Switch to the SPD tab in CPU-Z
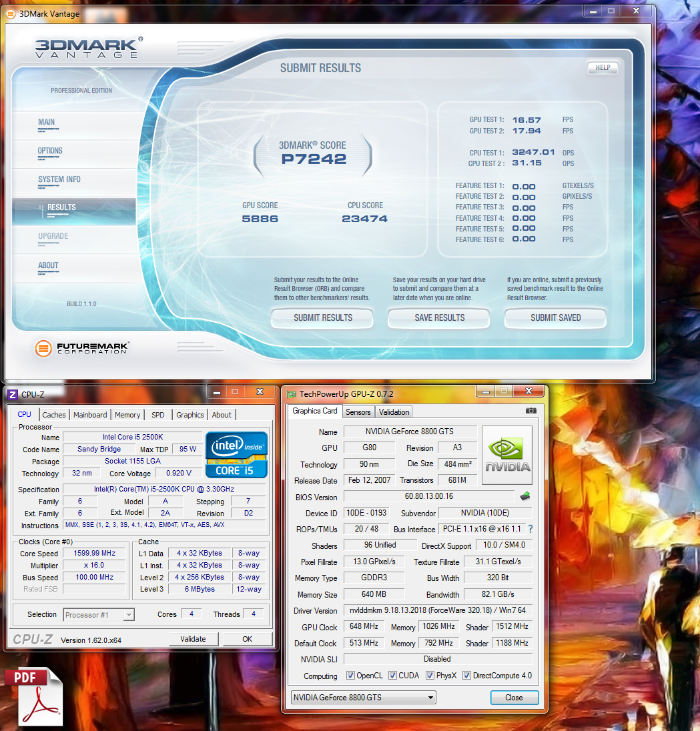Screen dimensions: 700x731 [158, 415]
